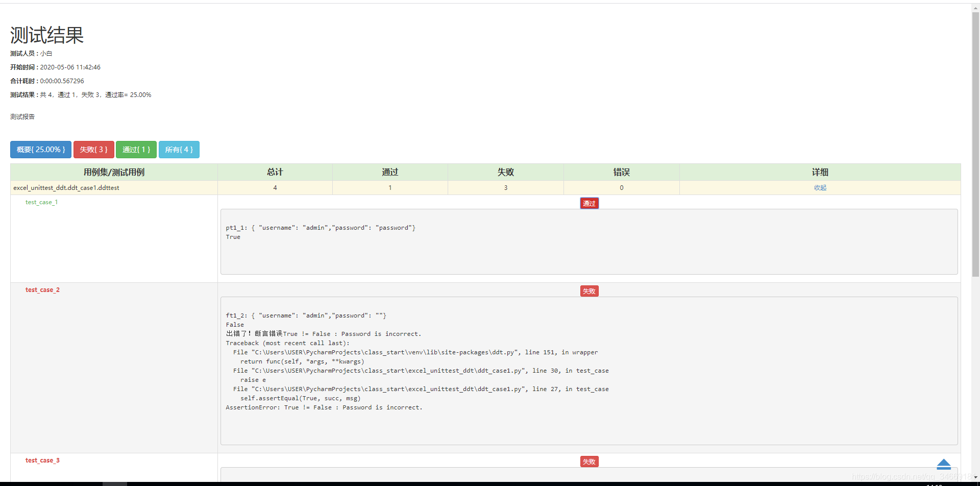Click the excel_unittest_ddt.ddt_case1.ddttest suite name

coord(66,188)
